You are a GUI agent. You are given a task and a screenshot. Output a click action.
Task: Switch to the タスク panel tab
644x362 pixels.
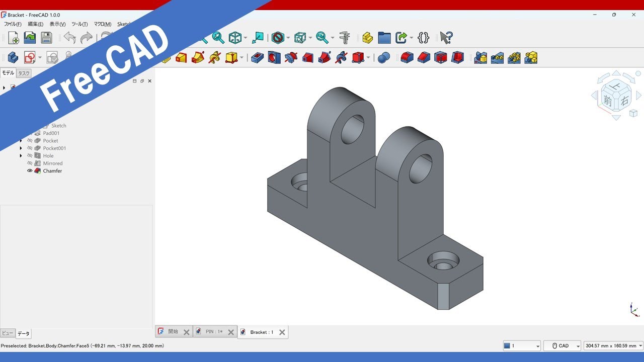coord(24,73)
